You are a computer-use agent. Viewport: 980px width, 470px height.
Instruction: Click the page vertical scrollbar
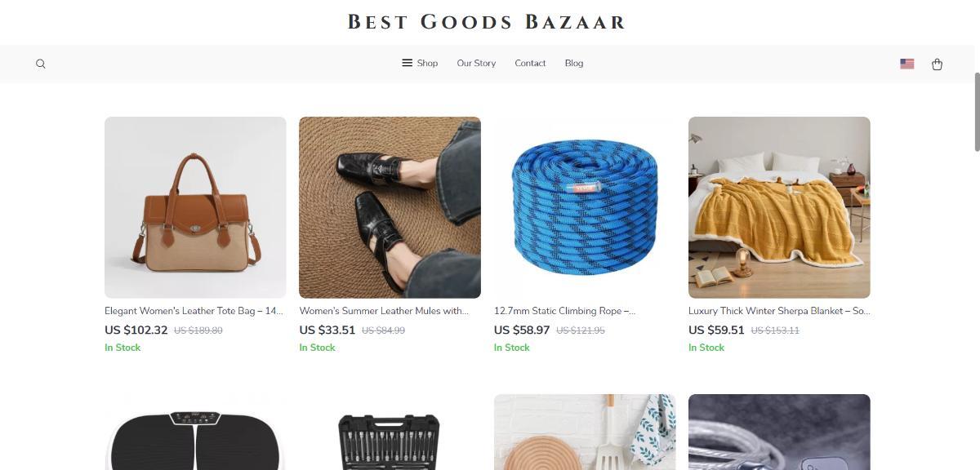976,112
